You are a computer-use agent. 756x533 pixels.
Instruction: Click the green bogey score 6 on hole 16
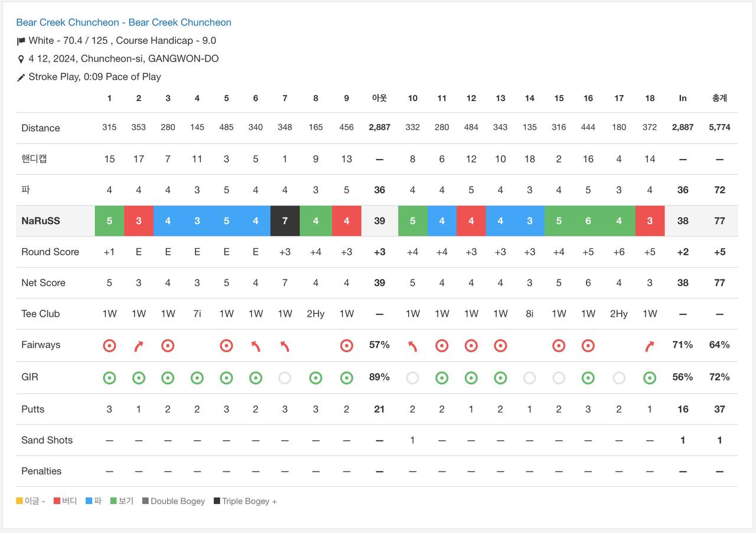pos(588,221)
